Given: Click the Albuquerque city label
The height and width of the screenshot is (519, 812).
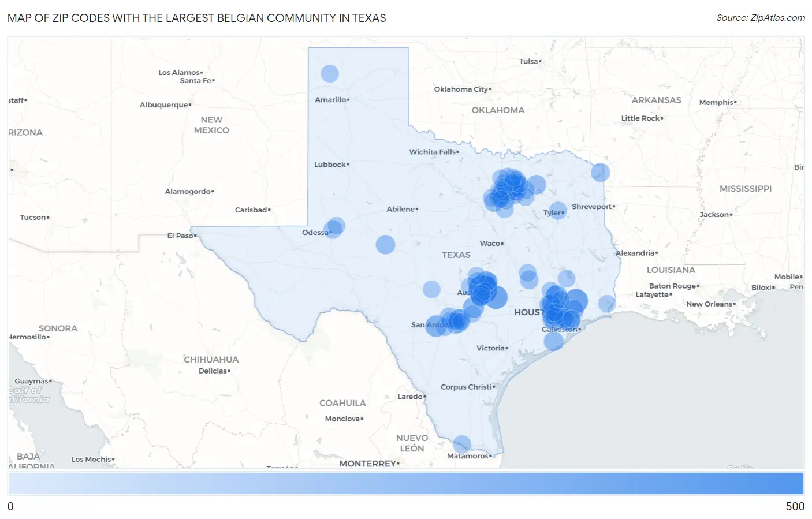Looking at the screenshot, I should tap(164, 105).
